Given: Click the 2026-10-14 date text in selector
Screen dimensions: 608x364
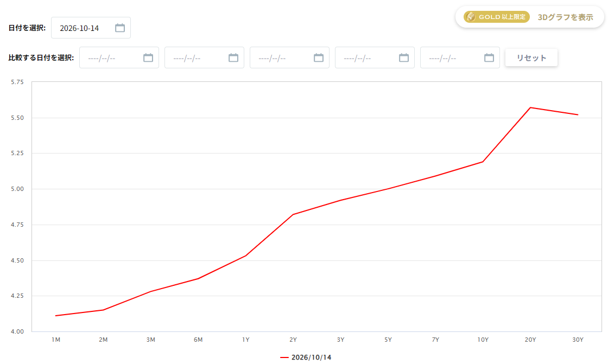Looking at the screenshot, I should point(79,28).
